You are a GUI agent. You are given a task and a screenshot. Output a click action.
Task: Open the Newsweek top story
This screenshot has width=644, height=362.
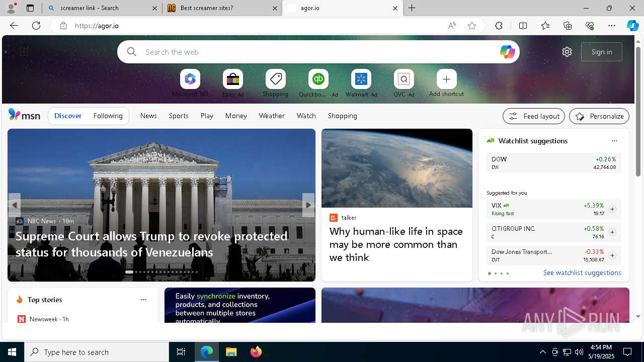click(x=49, y=319)
